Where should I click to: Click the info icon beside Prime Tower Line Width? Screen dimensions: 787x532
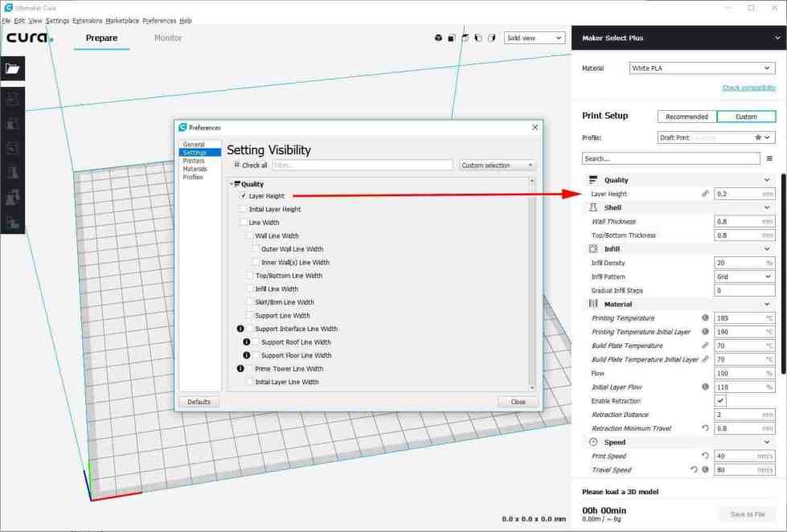pos(240,368)
